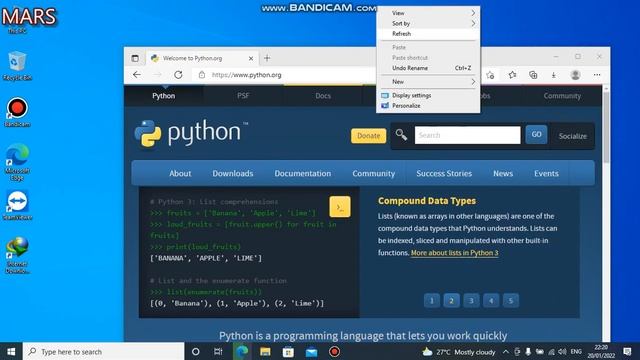Screen dimensions: 640x360
Task: Follow the More about lists in Python 3 link
Action: (x=454, y=253)
